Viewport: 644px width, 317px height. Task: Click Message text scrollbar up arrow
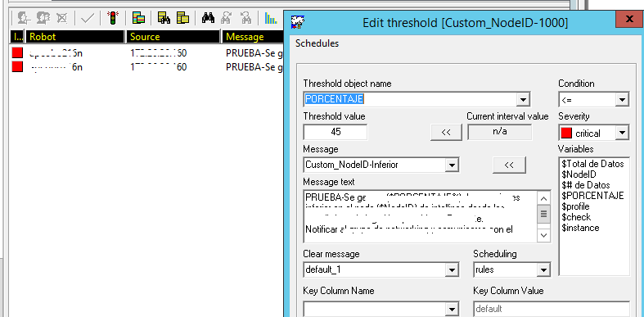(x=544, y=198)
